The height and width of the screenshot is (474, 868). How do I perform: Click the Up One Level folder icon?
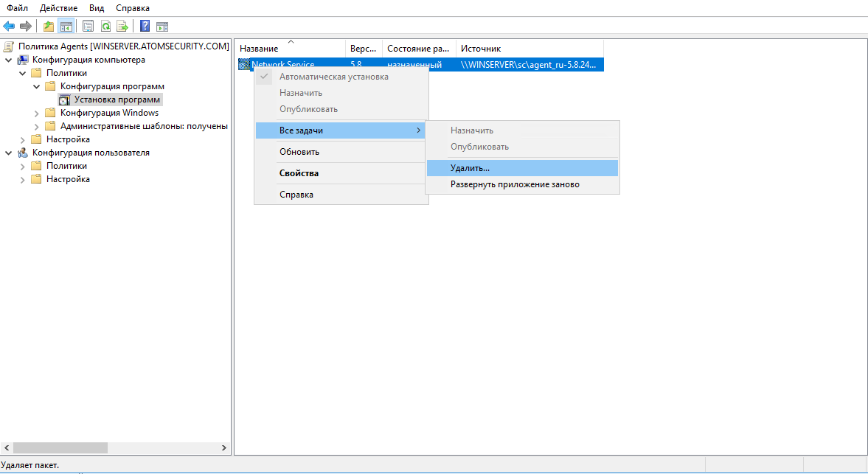click(x=49, y=27)
